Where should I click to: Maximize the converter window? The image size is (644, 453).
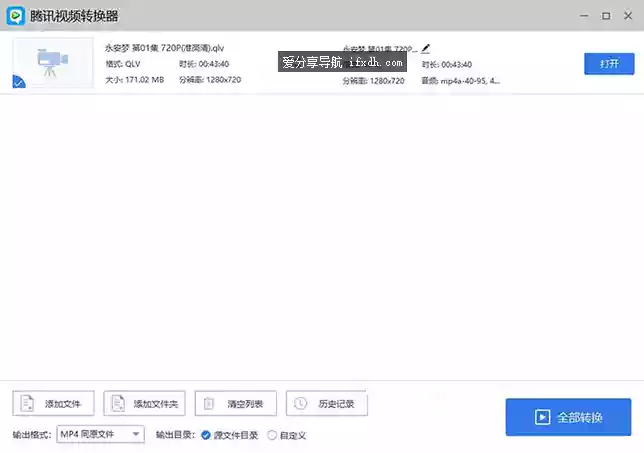606,16
